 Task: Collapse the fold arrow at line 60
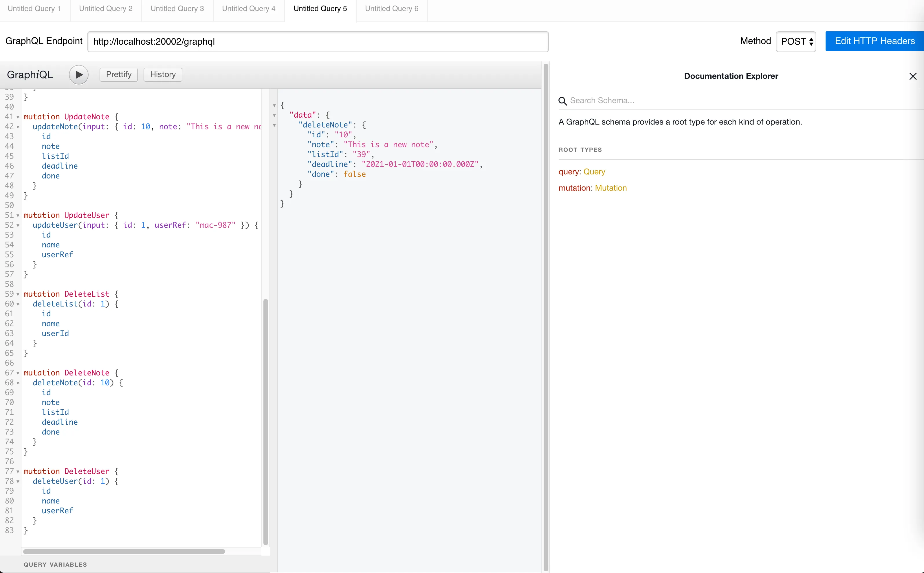(18, 304)
